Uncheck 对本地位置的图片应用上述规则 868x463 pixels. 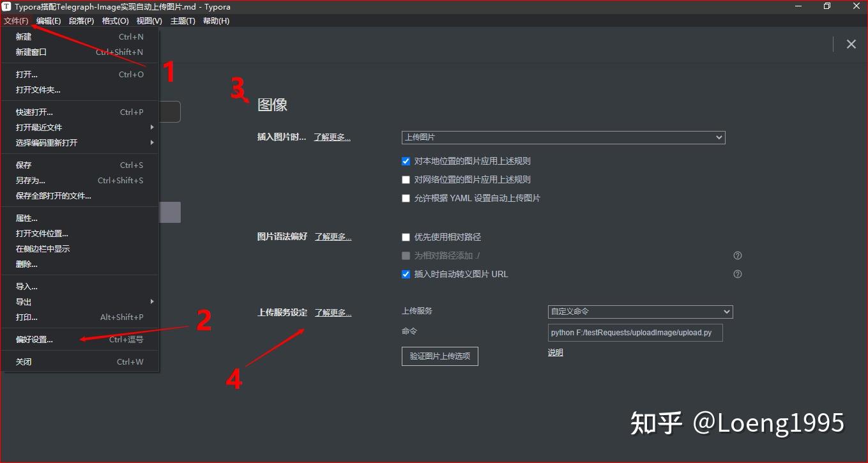pyautogui.click(x=406, y=160)
